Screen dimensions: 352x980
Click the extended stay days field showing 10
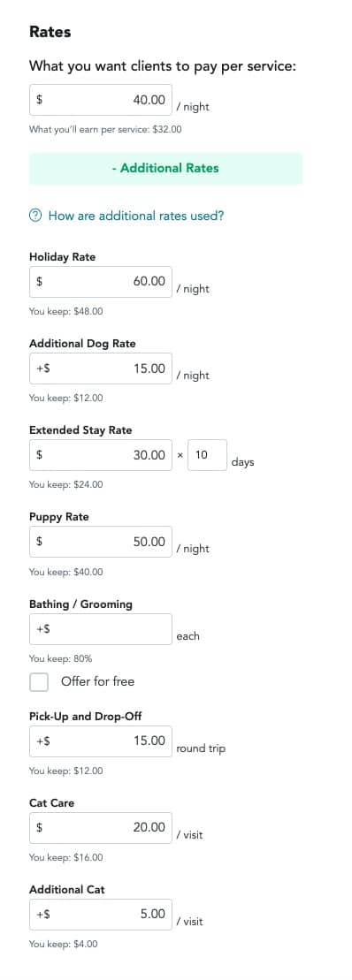(x=207, y=455)
